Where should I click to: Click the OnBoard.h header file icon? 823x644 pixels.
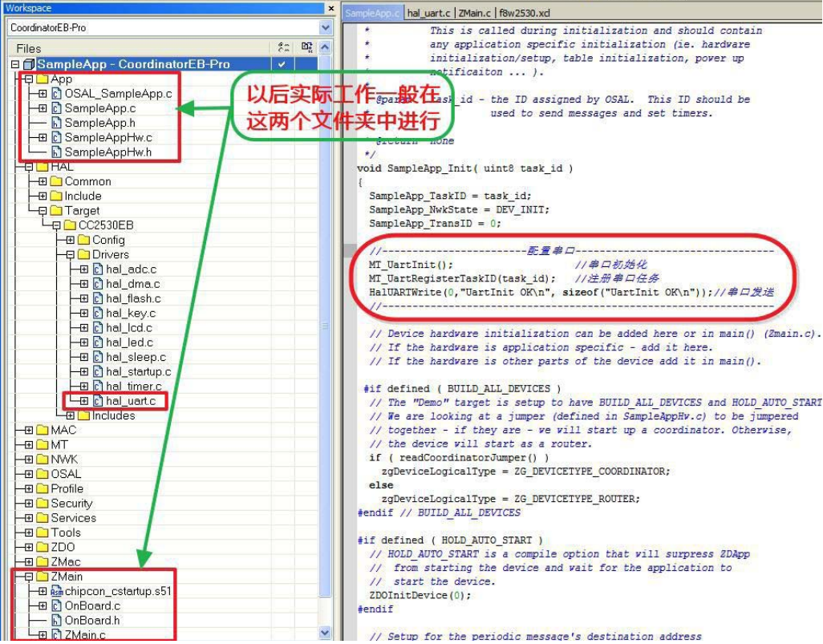coord(57,621)
